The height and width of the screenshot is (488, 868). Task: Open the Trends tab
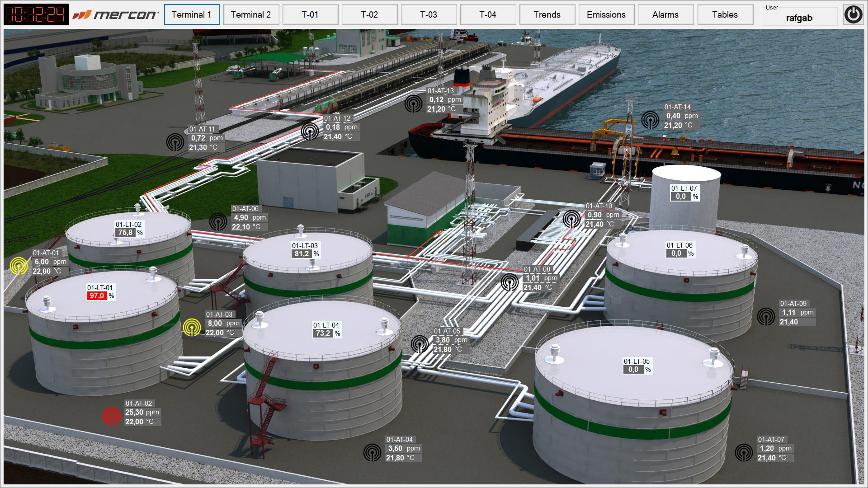point(547,14)
